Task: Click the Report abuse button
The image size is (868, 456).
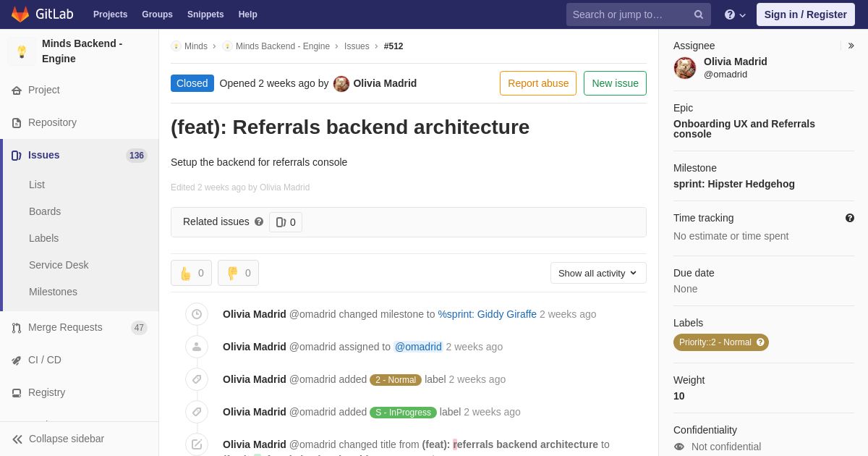Action: pos(538,83)
